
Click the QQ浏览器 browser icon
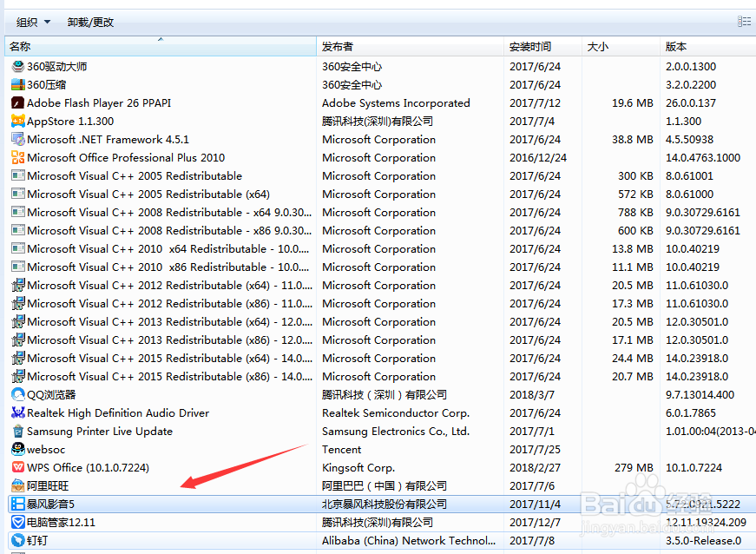[18, 395]
